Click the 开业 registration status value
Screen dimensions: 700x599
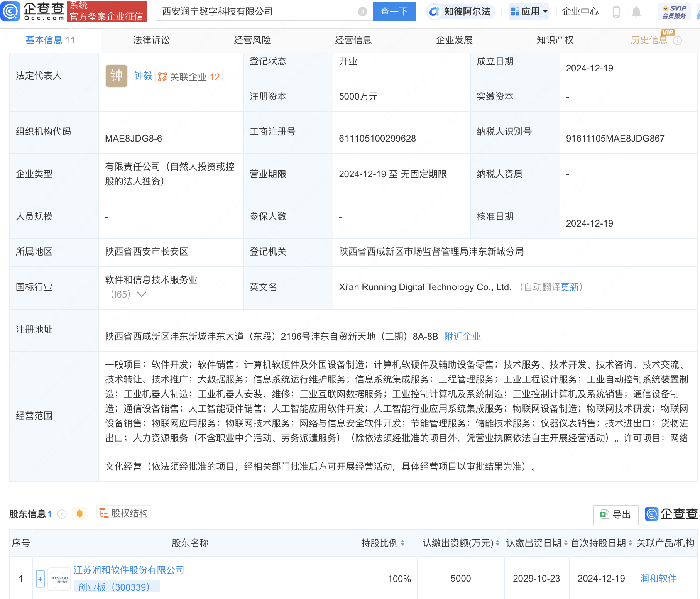point(348,61)
